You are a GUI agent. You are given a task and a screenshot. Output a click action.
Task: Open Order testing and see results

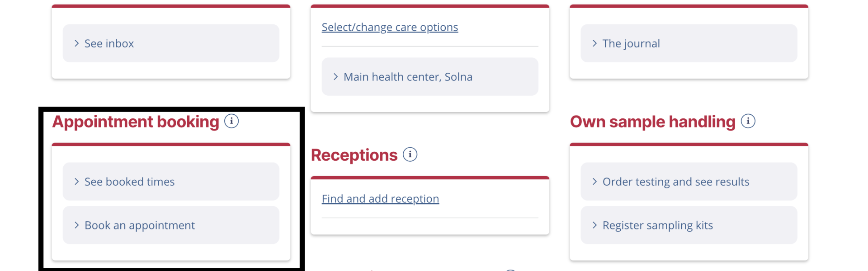689,182
